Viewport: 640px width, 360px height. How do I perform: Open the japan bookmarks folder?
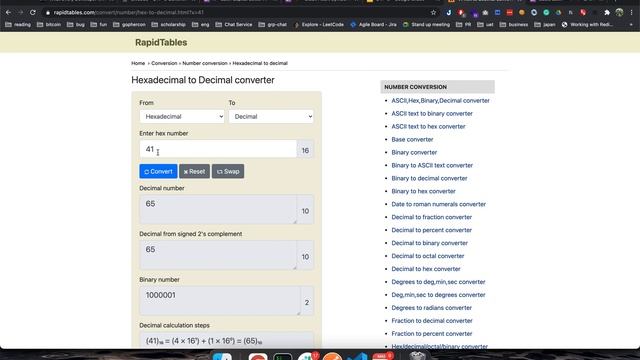pos(545,24)
